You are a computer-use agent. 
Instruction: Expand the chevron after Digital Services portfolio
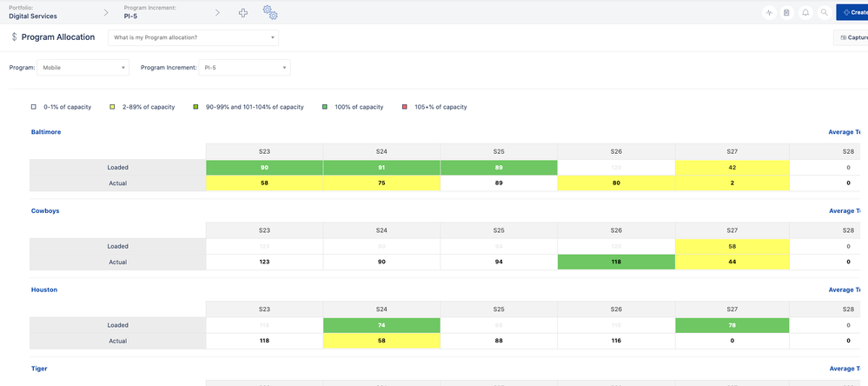pyautogui.click(x=106, y=13)
